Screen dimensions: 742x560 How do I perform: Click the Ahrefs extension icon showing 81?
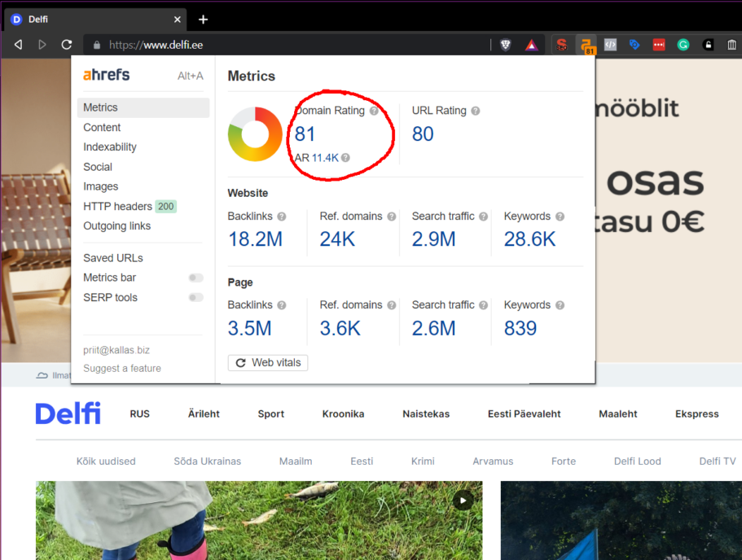(586, 46)
